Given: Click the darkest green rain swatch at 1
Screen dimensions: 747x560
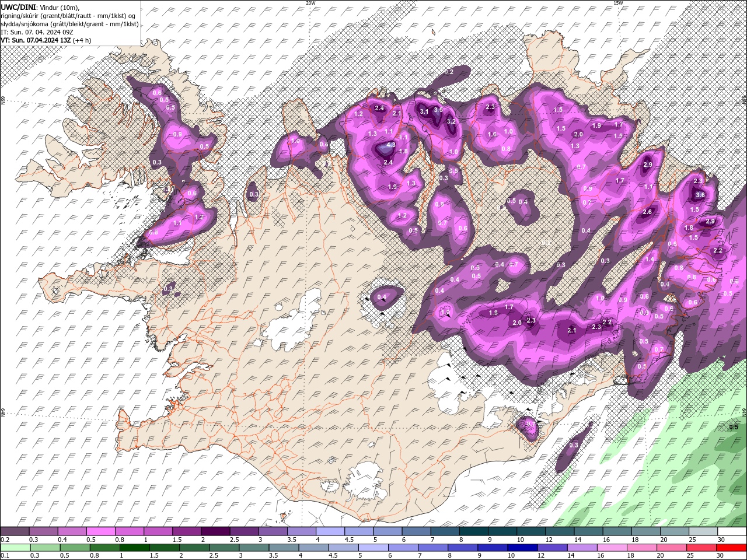Looking at the screenshot, I should 135,548.
